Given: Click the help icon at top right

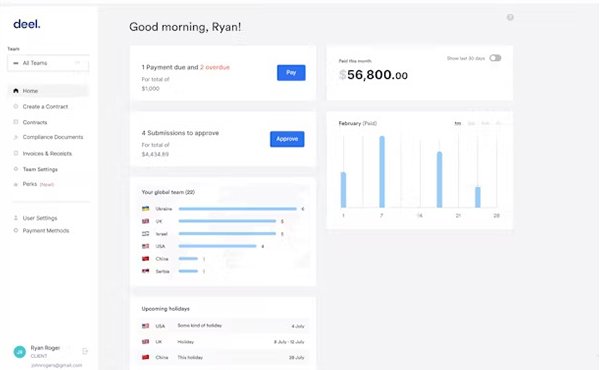Looking at the screenshot, I should click(x=510, y=17).
